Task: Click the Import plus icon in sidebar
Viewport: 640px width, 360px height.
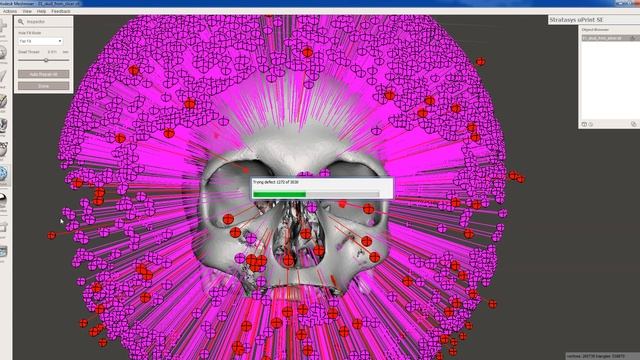Action: click(3, 27)
